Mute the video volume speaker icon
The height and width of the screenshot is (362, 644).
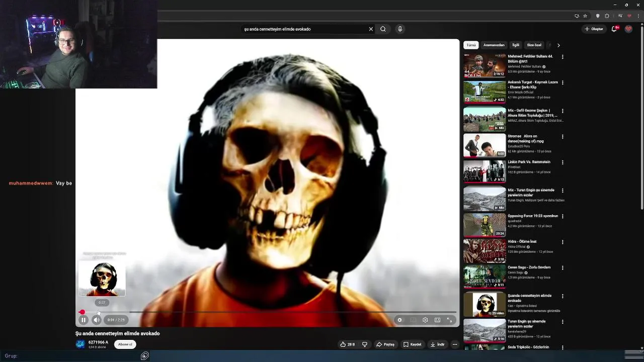coord(97,320)
